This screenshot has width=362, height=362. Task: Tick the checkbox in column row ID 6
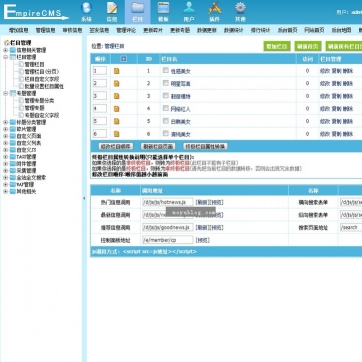(166, 133)
